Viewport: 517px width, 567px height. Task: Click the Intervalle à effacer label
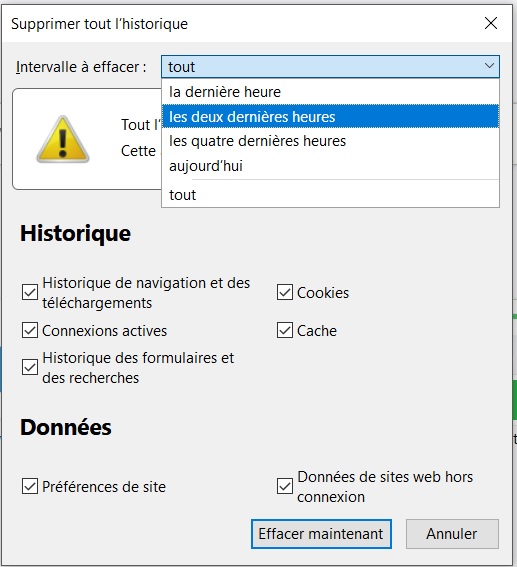click(81, 67)
